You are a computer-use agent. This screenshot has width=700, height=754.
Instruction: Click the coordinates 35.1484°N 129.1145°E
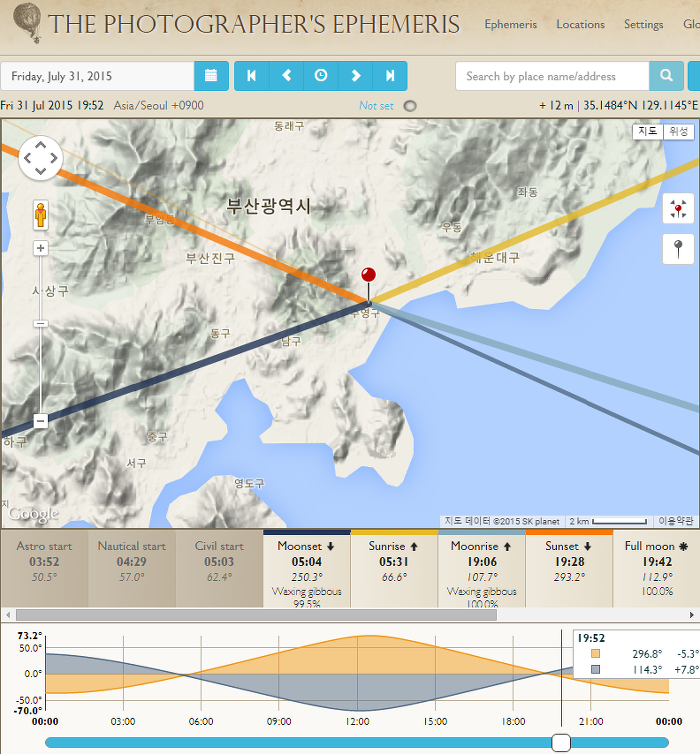pos(640,105)
